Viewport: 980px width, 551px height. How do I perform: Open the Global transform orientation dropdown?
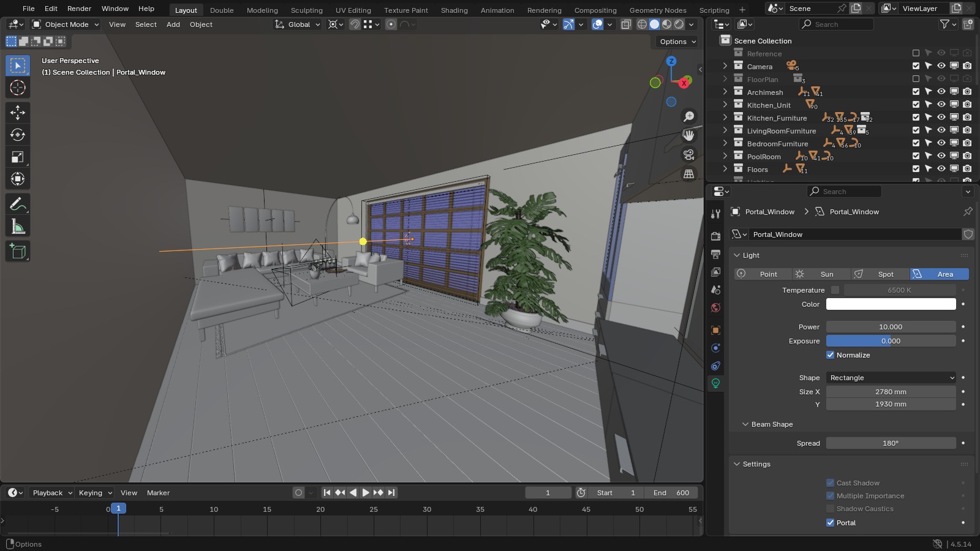click(298, 24)
